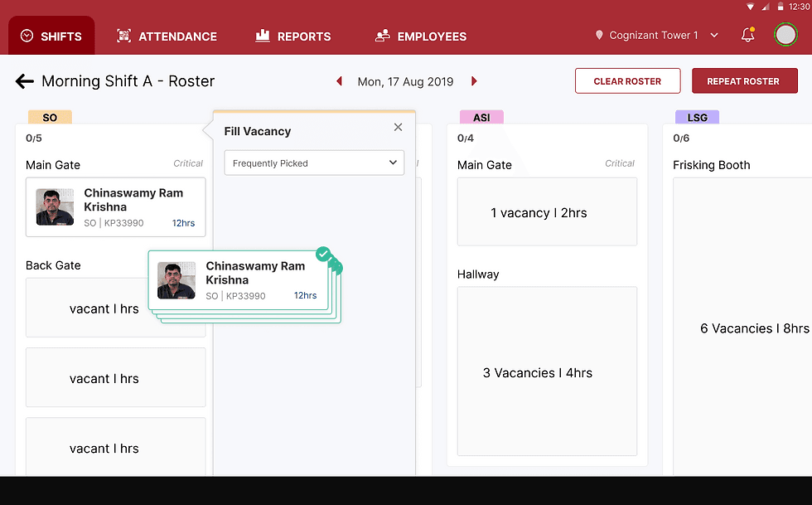812x505 pixels.
Task: Click the Employees people icon
Action: (x=382, y=36)
